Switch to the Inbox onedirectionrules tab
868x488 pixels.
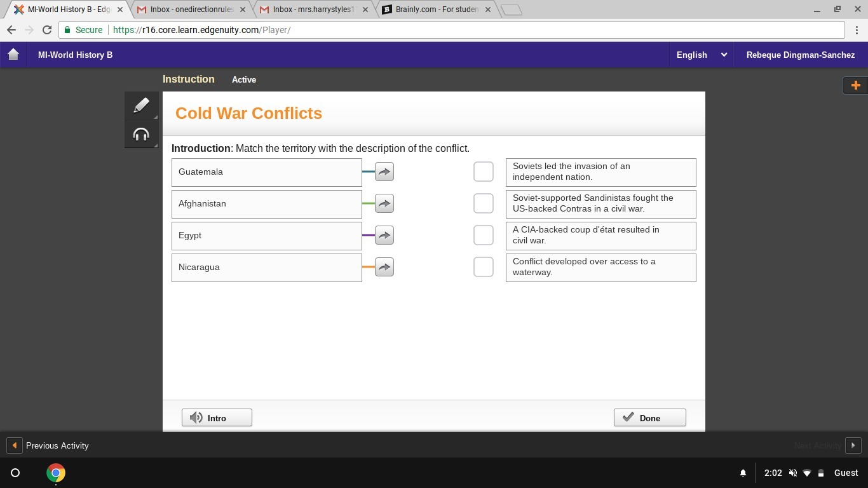coord(191,10)
